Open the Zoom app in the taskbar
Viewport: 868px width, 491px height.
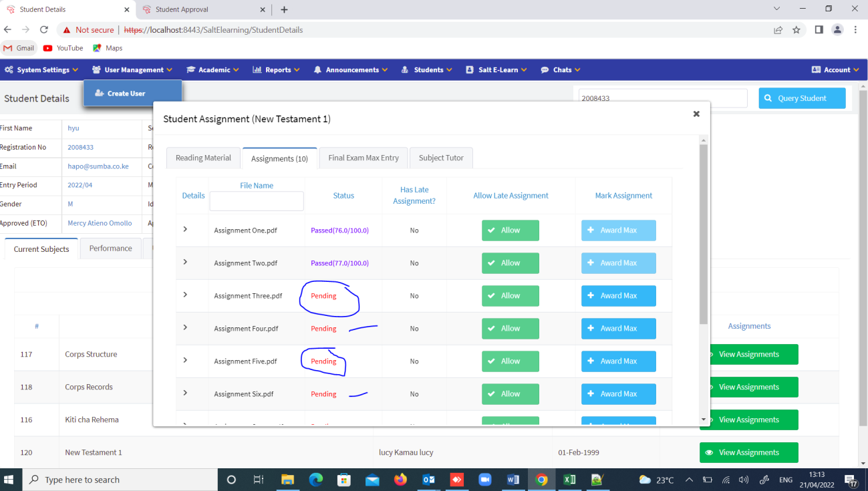484,480
